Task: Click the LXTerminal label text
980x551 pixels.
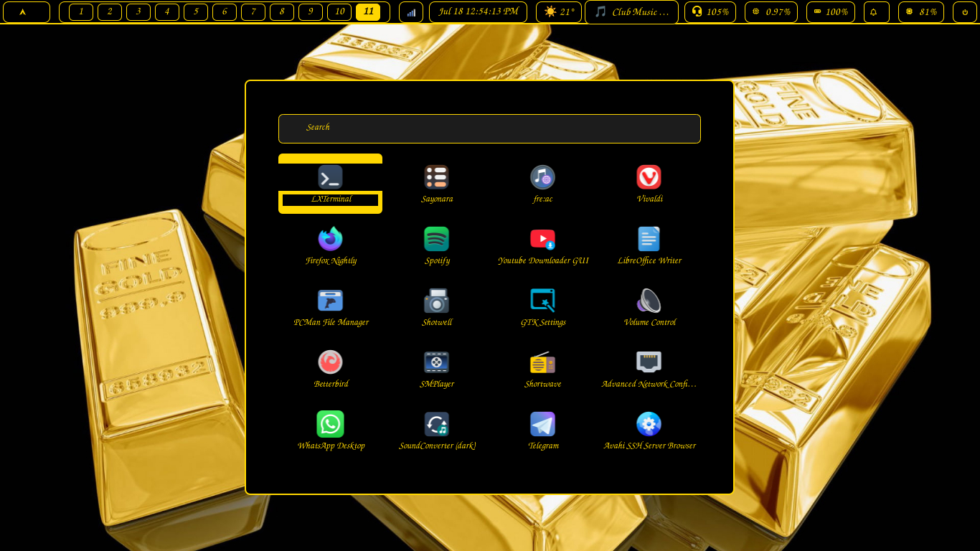Action: click(331, 199)
